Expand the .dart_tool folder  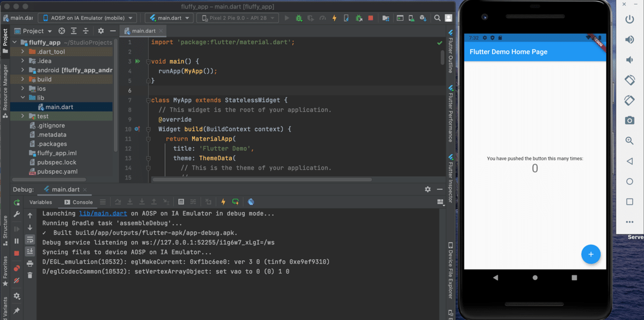pyautogui.click(x=23, y=51)
